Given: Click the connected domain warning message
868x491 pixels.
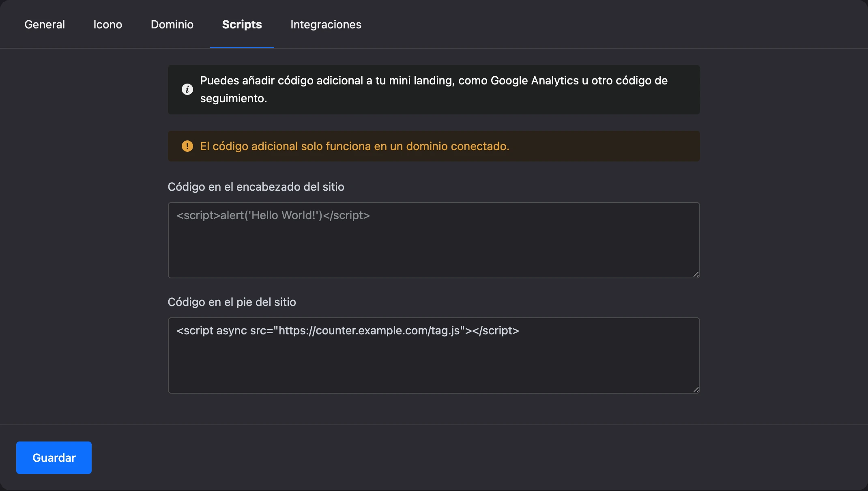Looking at the screenshot, I should click(355, 146).
